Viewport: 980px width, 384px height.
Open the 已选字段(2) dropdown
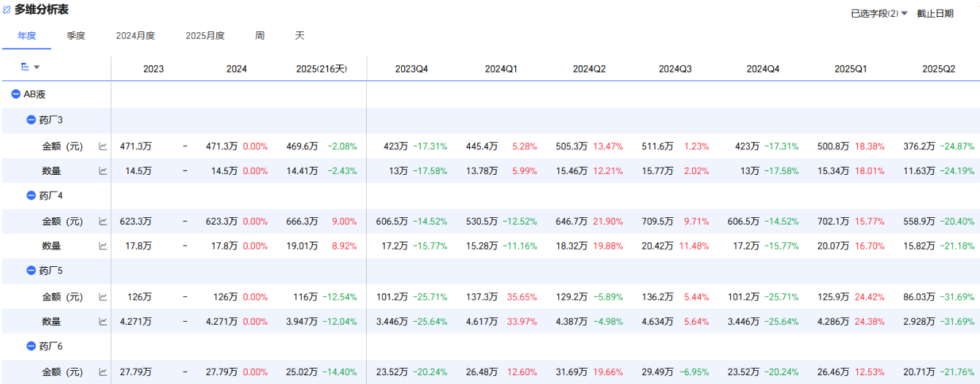pos(879,13)
